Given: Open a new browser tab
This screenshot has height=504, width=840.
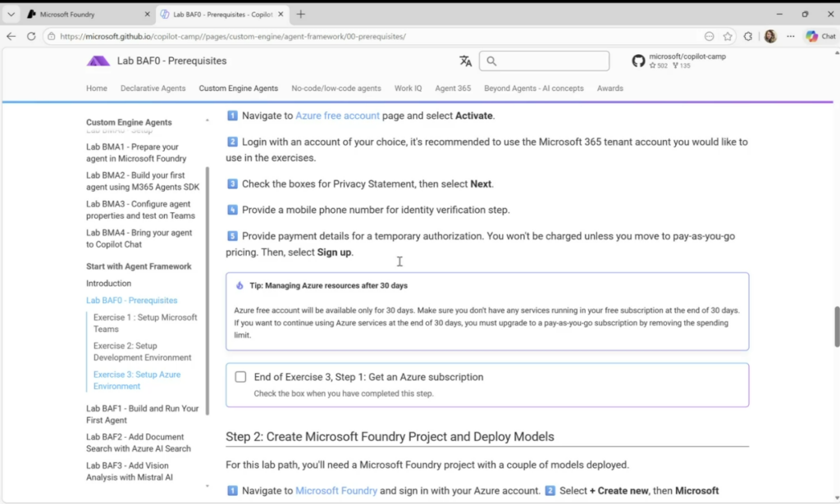Looking at the screenshot, I should coord(301,14).
